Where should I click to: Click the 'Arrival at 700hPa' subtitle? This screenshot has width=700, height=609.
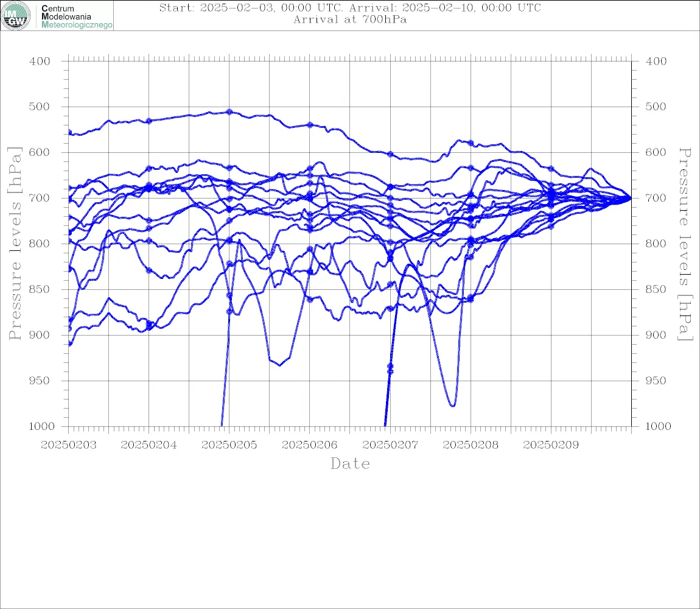point(350,19)
